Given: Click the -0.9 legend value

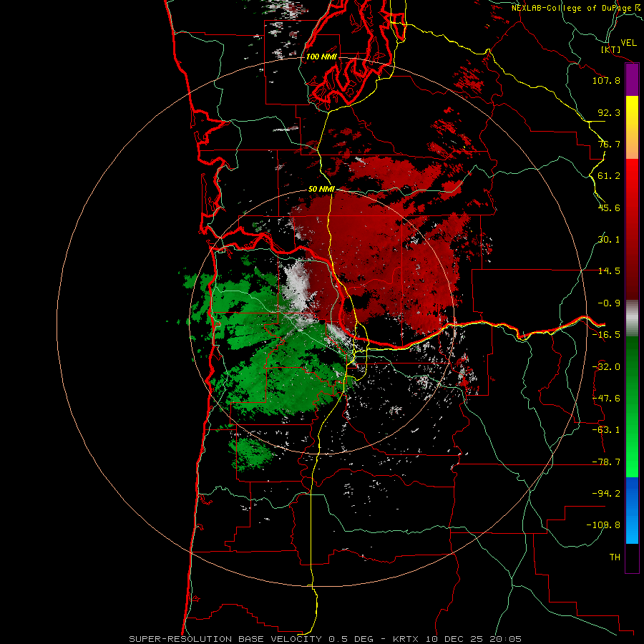Looking at the screenshot, I should [609, 303].
